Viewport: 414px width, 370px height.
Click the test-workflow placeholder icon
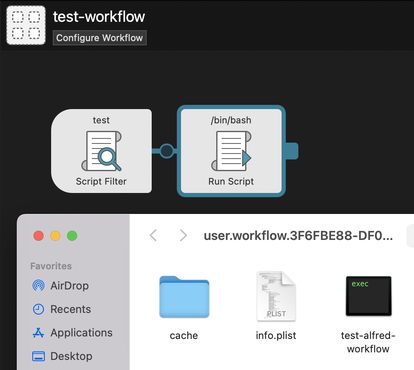[x=26, y=25]
